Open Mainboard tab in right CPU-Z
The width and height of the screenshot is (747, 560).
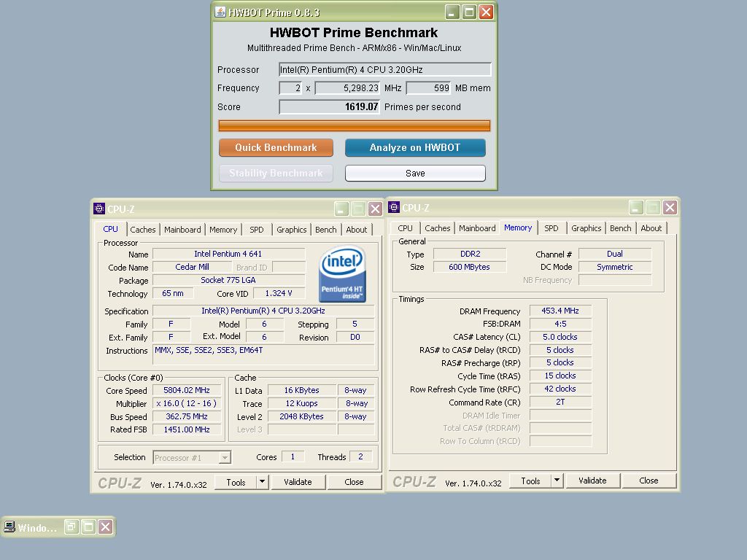pyautogui.click(x=477, y=228)
